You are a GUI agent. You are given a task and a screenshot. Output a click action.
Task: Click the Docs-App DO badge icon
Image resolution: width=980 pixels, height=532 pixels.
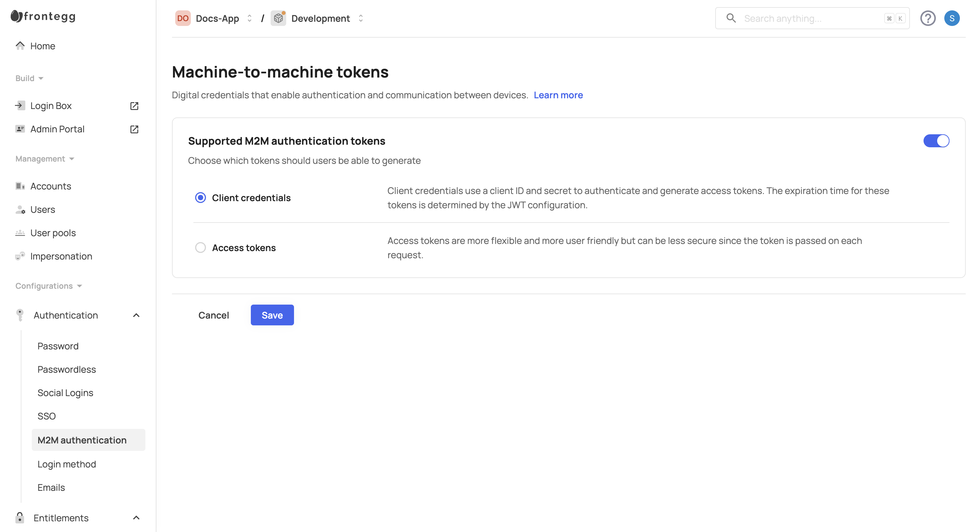[183, 18]
